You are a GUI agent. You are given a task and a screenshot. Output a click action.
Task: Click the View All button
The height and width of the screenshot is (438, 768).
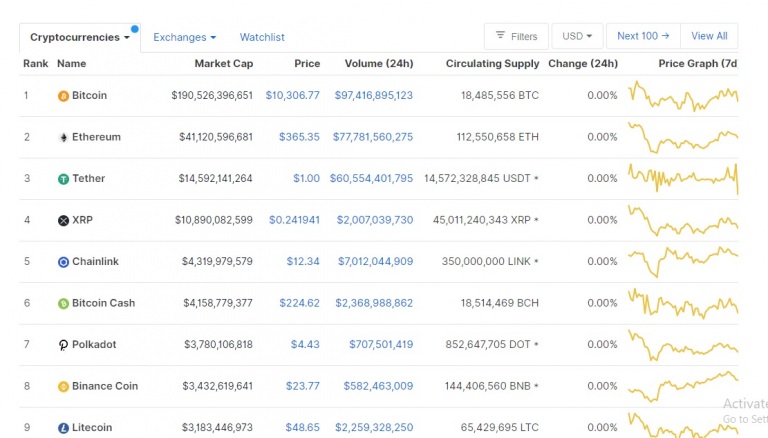(709, 36)
